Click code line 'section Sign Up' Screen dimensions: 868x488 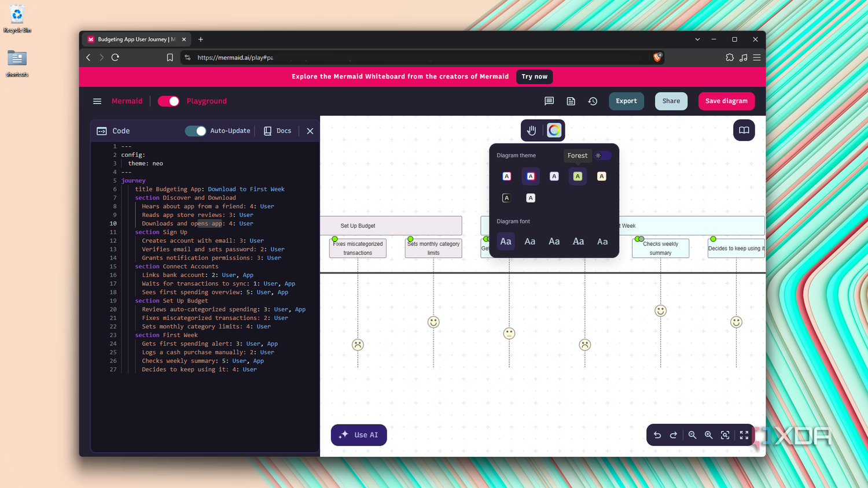161,232
